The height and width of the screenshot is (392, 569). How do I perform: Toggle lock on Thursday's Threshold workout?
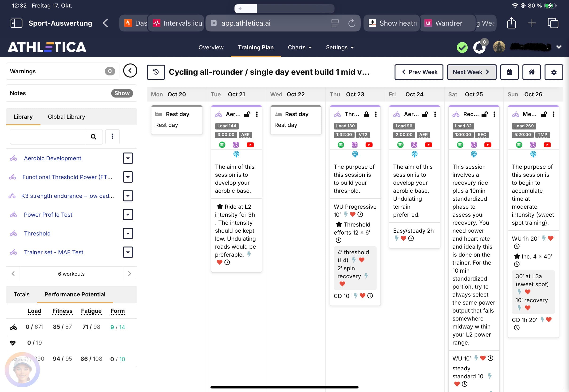(x=366, y=114)
